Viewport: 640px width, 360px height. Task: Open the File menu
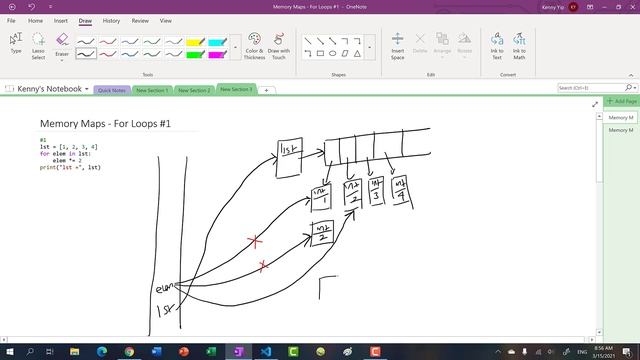tap(11, 21)
